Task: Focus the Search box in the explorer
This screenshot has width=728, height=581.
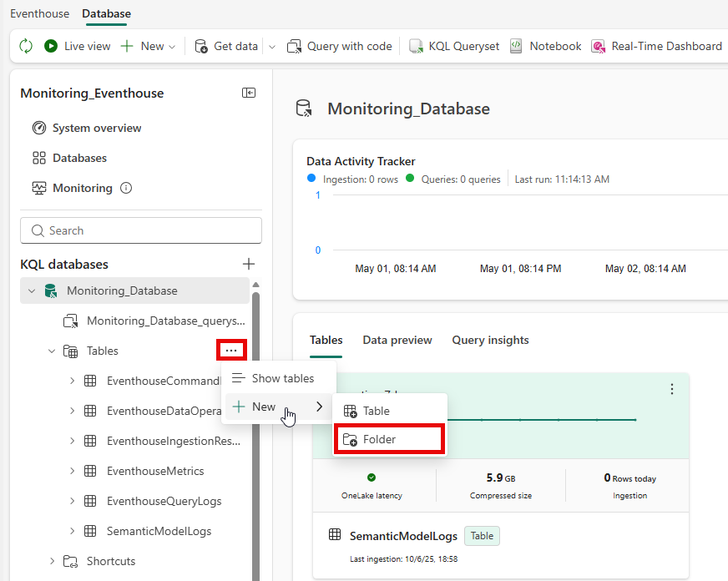Action: [x=141, y=230]
